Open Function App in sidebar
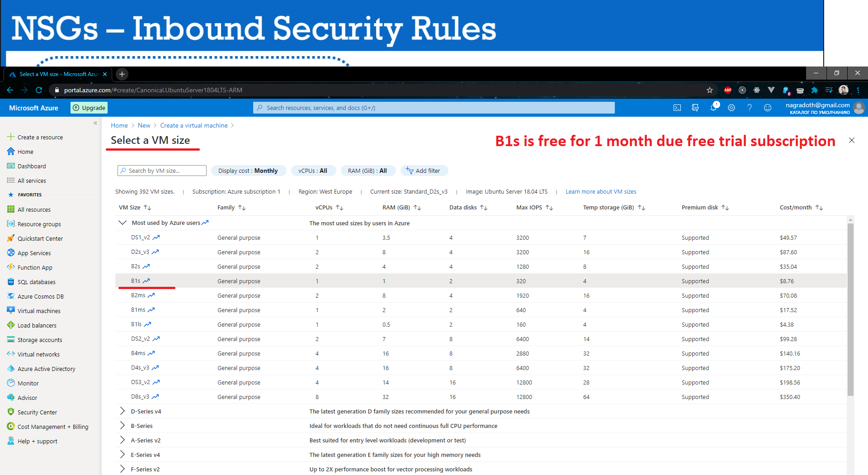This screenshot has height=475, width=868. (35, 267)
